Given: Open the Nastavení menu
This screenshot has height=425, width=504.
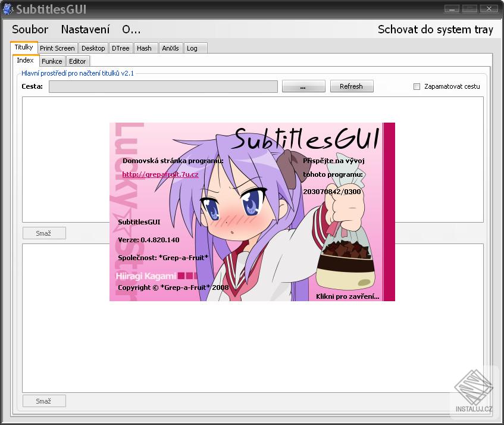Looking at the screenshot, I should [85, 29].
